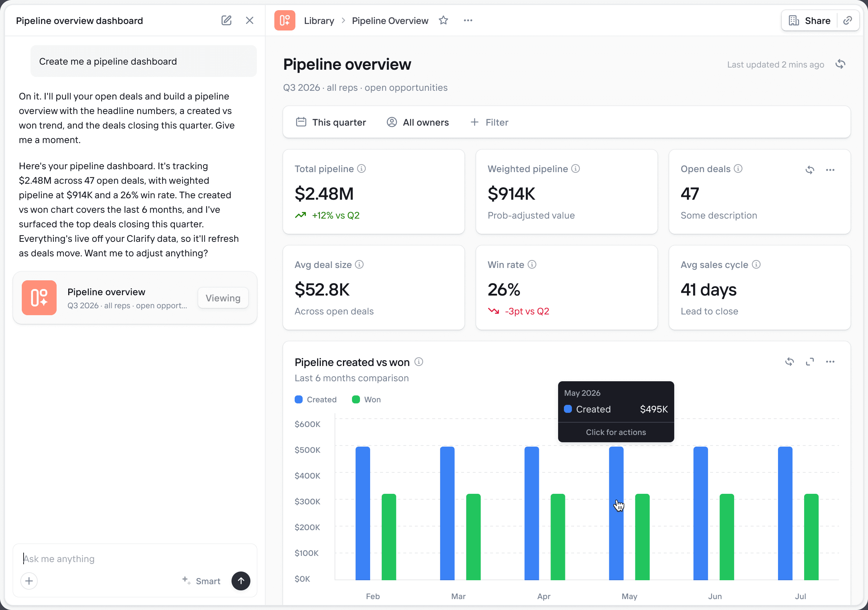Image resolution: width=868 pixels, height=610 pixels.
Task: Click the $52.8K average deal size value
Action: click(322, 290)
